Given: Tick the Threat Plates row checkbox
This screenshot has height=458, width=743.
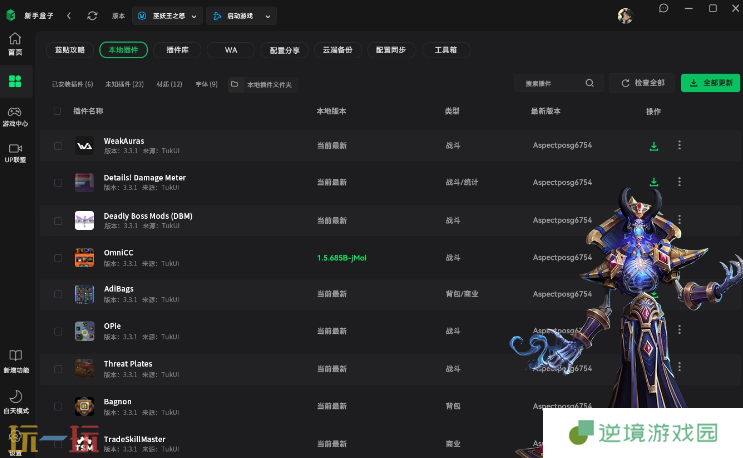Looking at the screenshot, I should (58, 369).
